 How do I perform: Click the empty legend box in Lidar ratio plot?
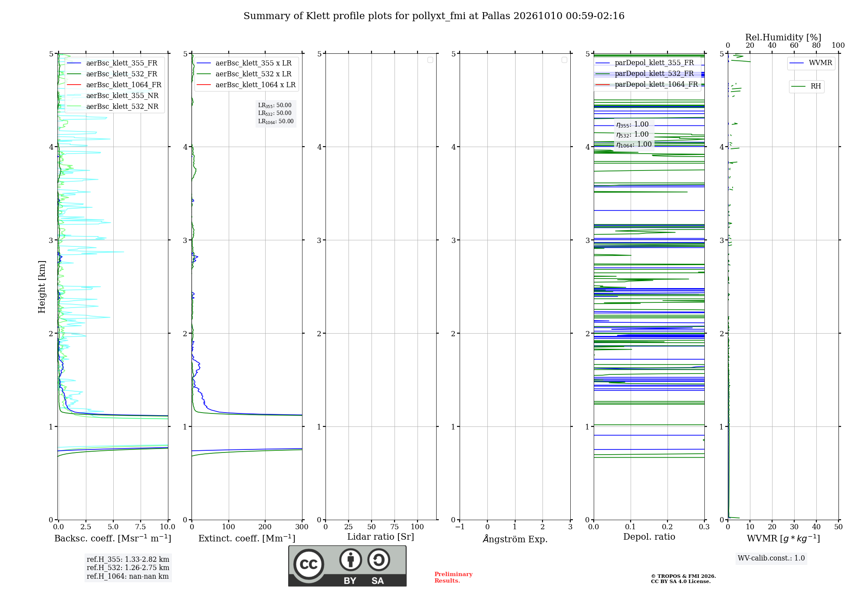(430, 60)
